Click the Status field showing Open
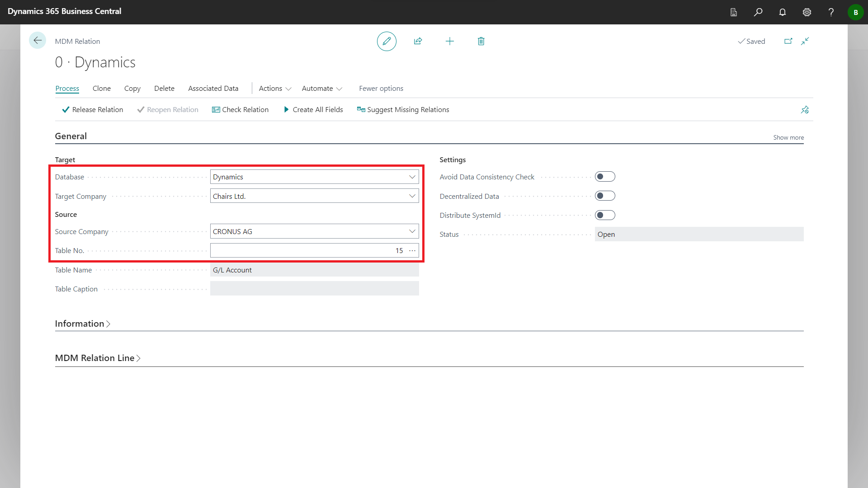This screenshot has width=868, height=488. (699, 234)
